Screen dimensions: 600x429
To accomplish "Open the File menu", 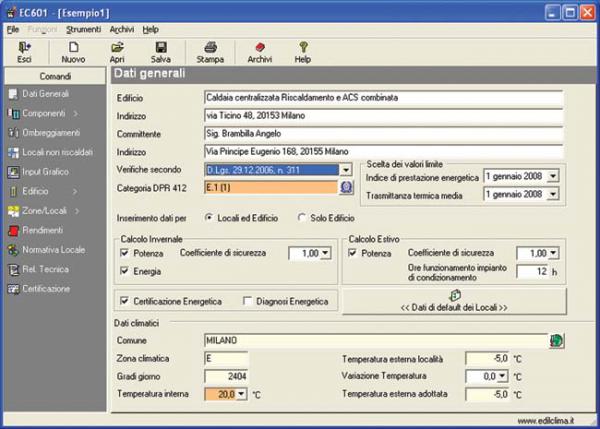I will tap(13, 30).
